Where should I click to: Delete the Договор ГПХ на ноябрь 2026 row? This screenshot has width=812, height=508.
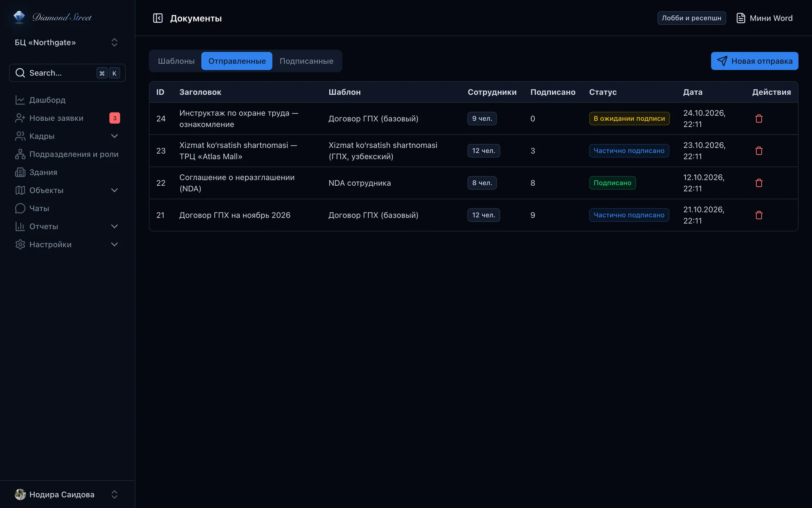(x=759, y=215)
